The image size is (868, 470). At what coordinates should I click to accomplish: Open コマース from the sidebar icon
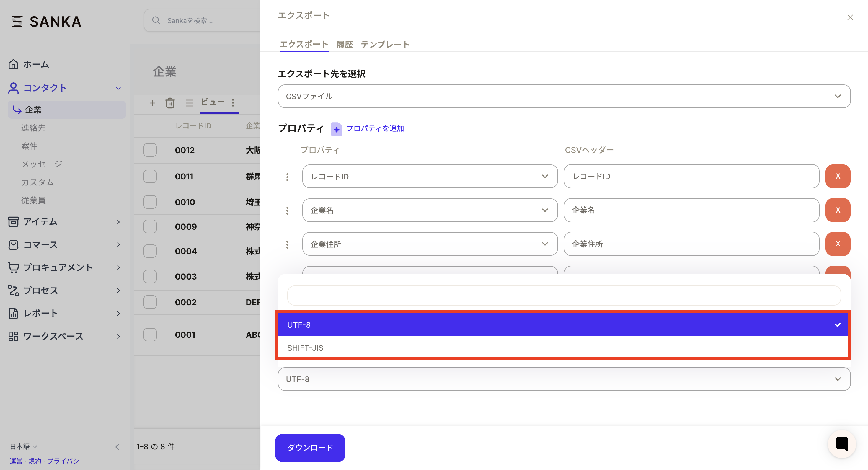click(13, 245)
